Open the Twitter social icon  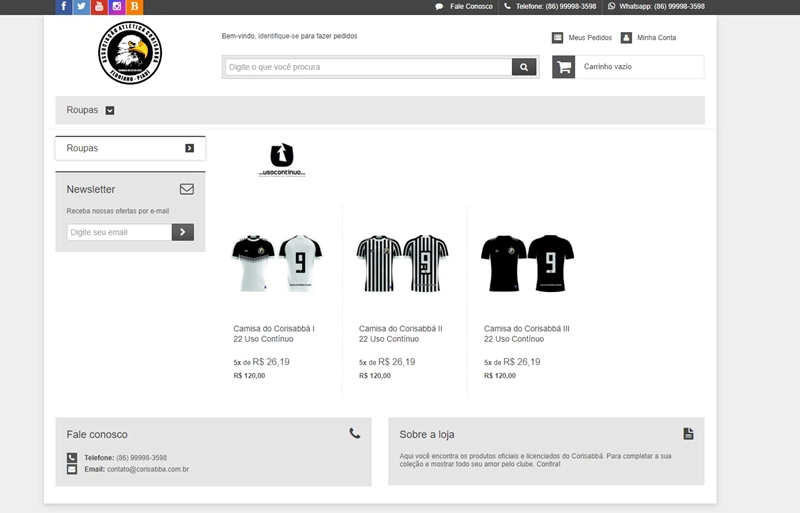(x=81, y=7)
